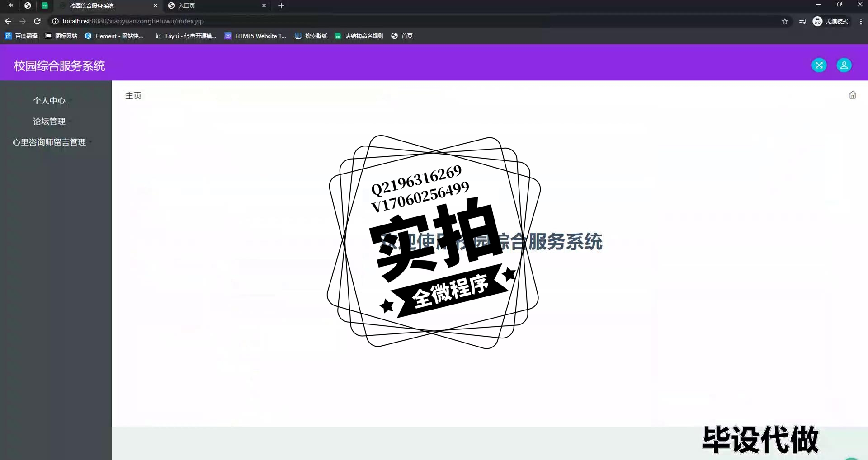The width and height of the screenshot is (868, 460).
Task: Open the 表结构命名规则 bookmark
Action: point(359,36)
